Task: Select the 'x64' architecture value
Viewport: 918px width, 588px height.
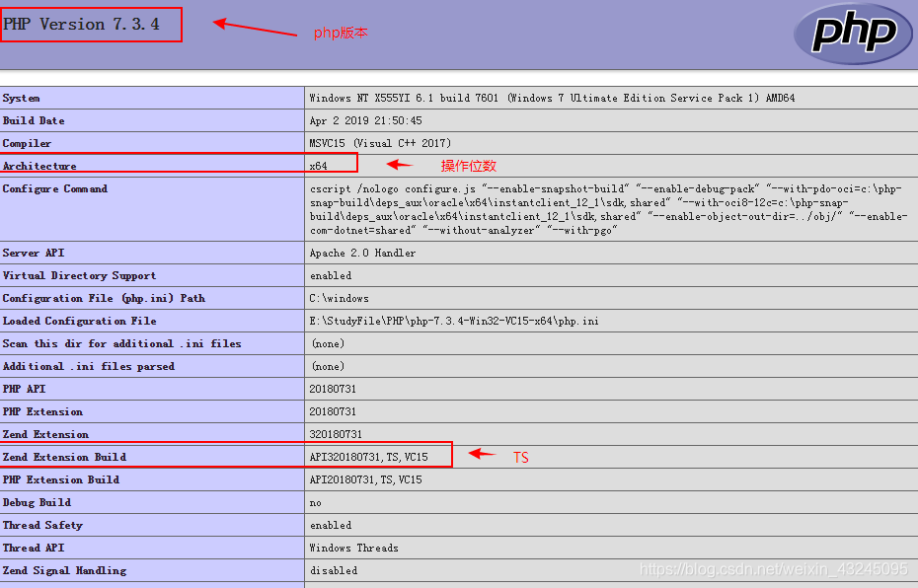Action: tap(319, 166)
